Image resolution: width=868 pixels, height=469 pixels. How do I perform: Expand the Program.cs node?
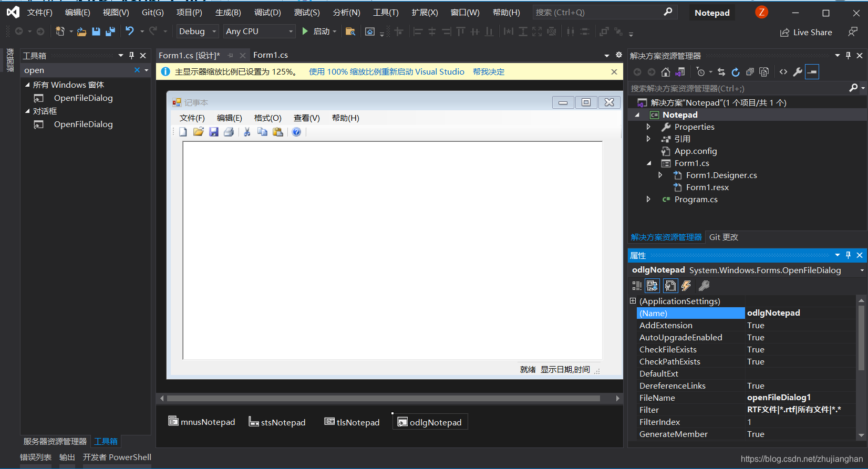(x=648, y=199)
